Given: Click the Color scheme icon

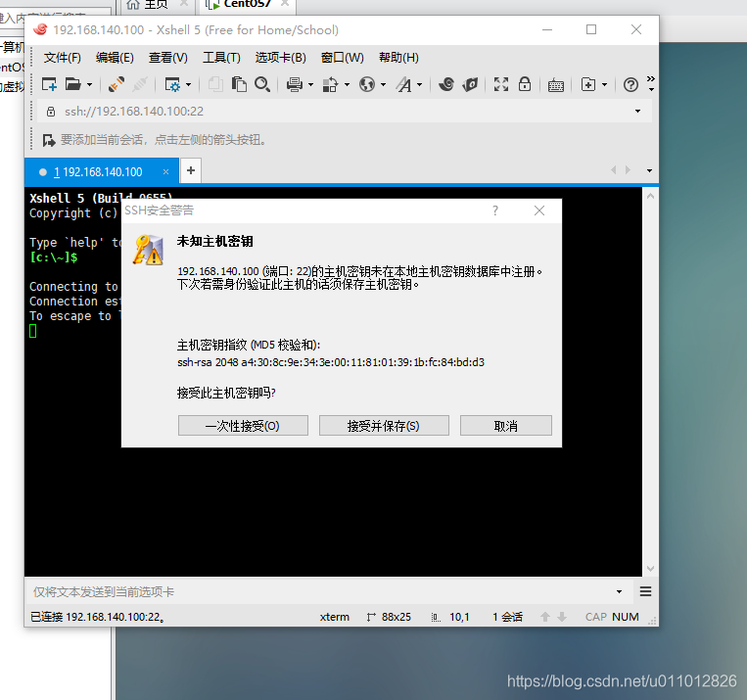Looking at the screenshot, I should click(330, 84).
